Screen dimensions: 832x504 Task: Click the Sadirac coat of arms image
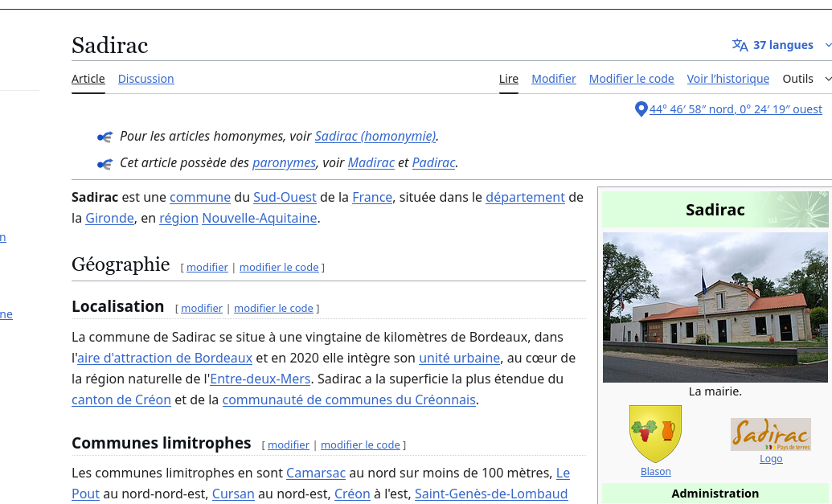click(655, 433)
